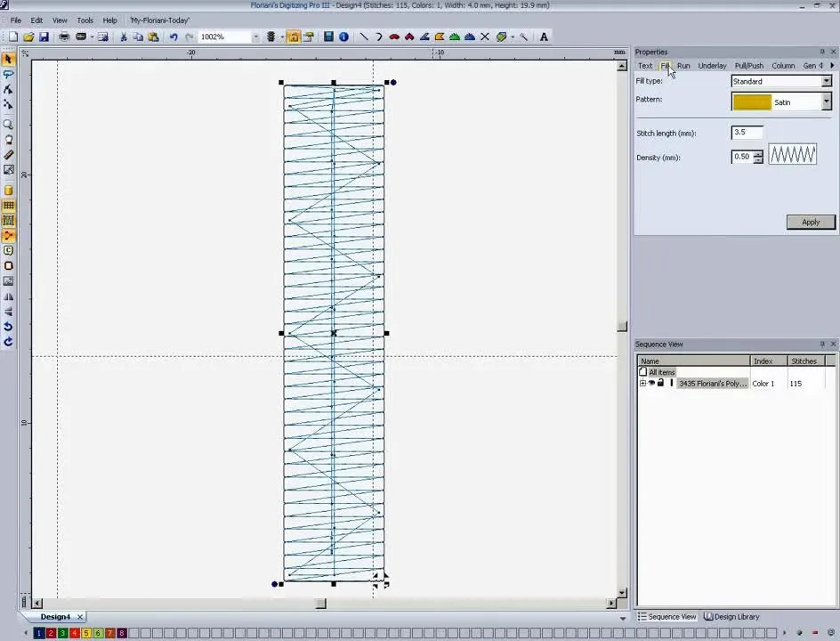Viewport: 840px width, 641px height.
Task: Select the Text tool letter A
Action: pos(544,37)
